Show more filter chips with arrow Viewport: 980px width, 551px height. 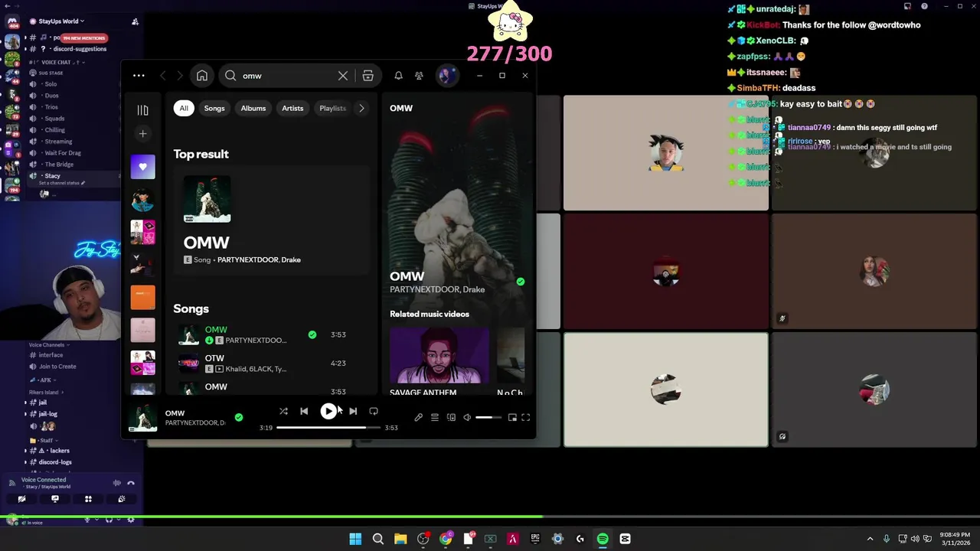click(361, 108)
